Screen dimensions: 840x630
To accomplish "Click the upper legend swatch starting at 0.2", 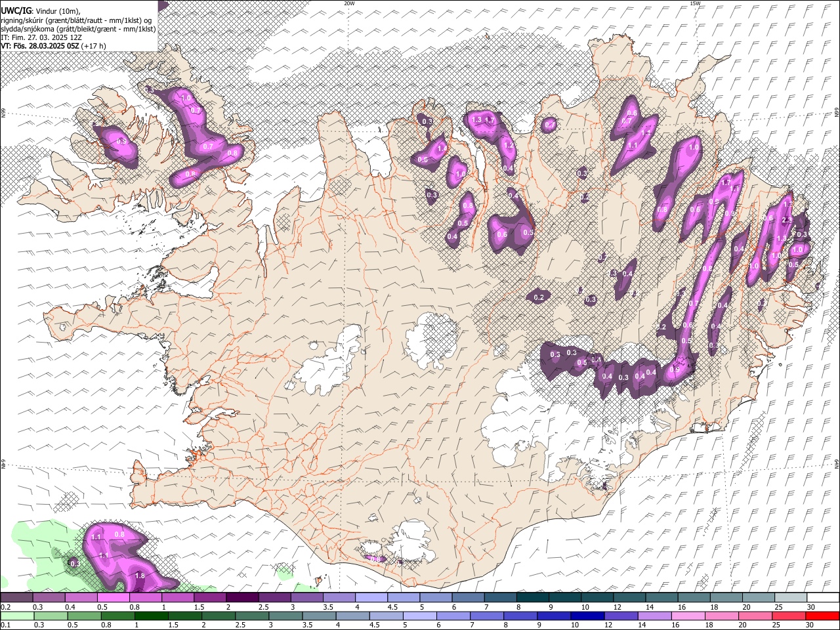I will (17, 598).
